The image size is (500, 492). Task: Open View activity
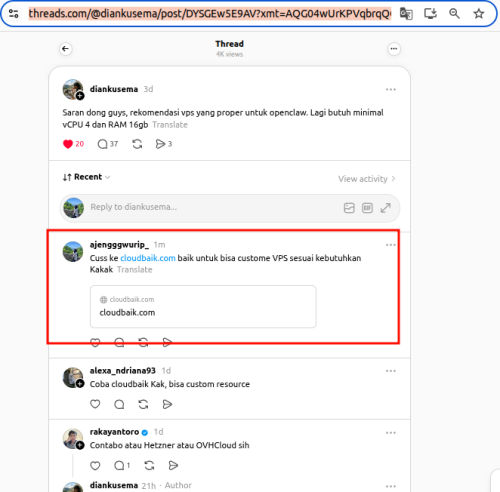click(367, 179)
